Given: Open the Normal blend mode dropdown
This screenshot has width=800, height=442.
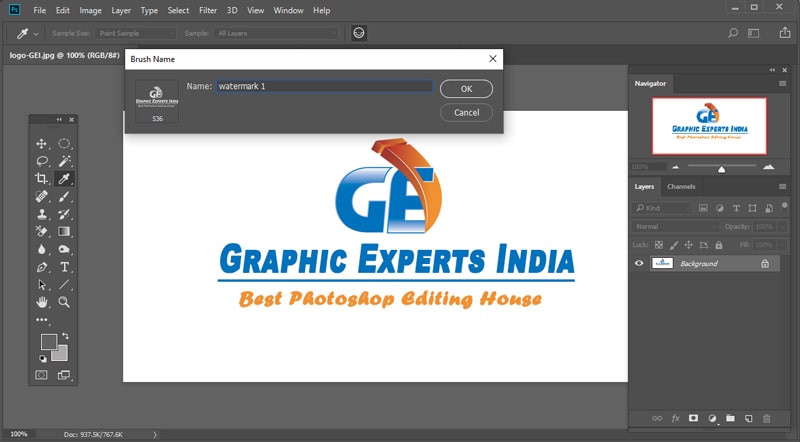Looking at the screenshot, I should (675, 227).
